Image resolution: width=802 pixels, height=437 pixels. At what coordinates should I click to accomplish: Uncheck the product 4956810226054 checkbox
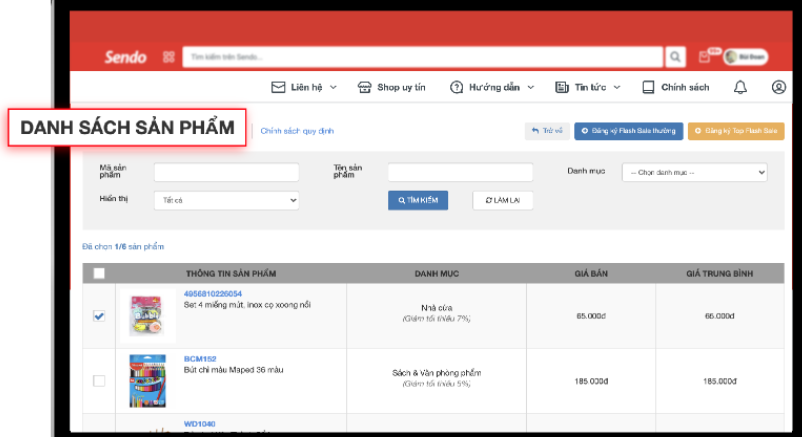[99, 316]
